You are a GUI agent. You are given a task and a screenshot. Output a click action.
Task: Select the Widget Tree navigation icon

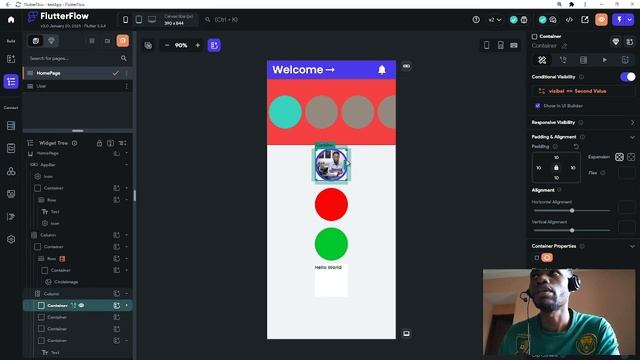(11, 82)
